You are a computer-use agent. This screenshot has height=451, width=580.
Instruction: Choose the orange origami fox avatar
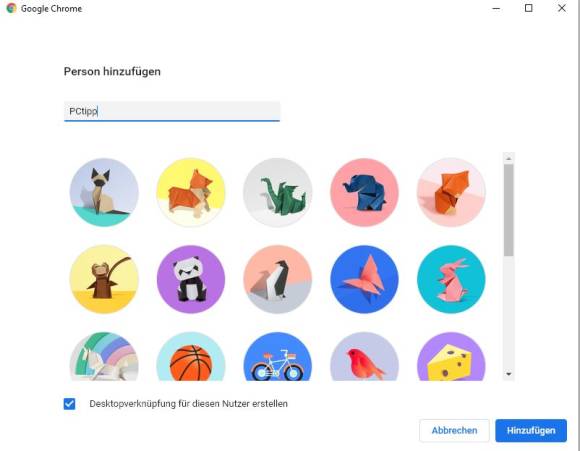[451, 192]
